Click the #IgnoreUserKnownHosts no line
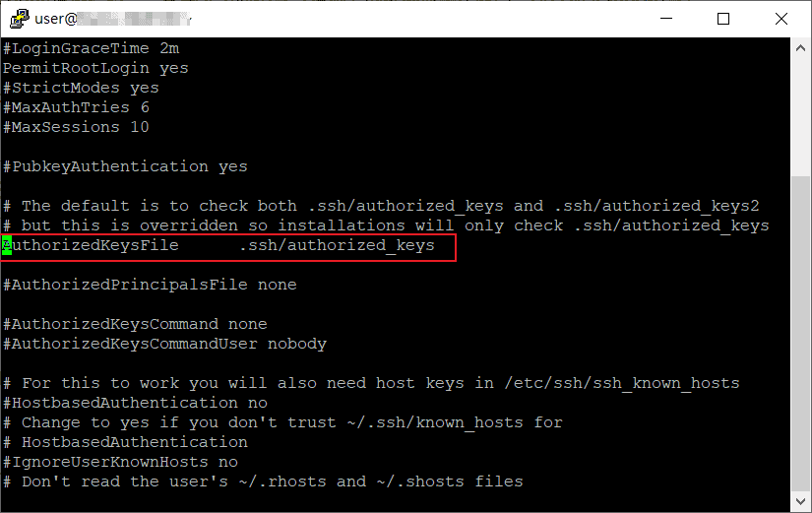The height and width of the screenshot is (513, 812). click(x=120, y=462)
